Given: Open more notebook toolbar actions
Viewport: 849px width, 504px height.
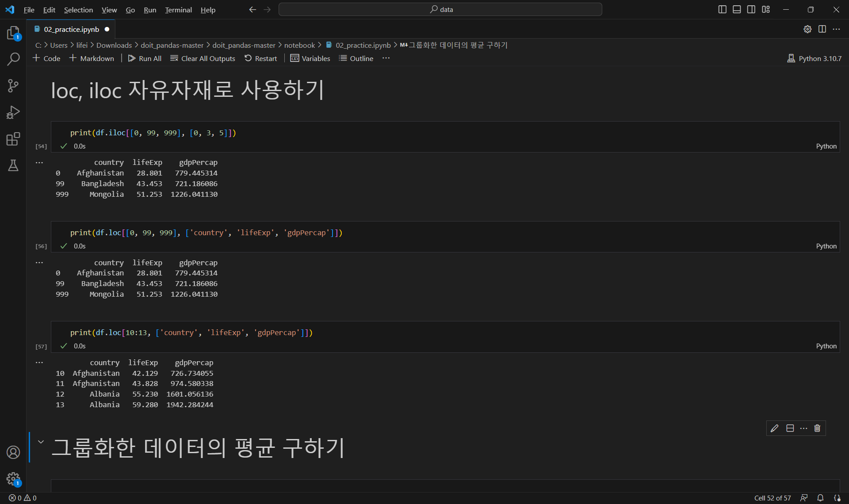Looking at the screenshot, I should tap(386, 58).
